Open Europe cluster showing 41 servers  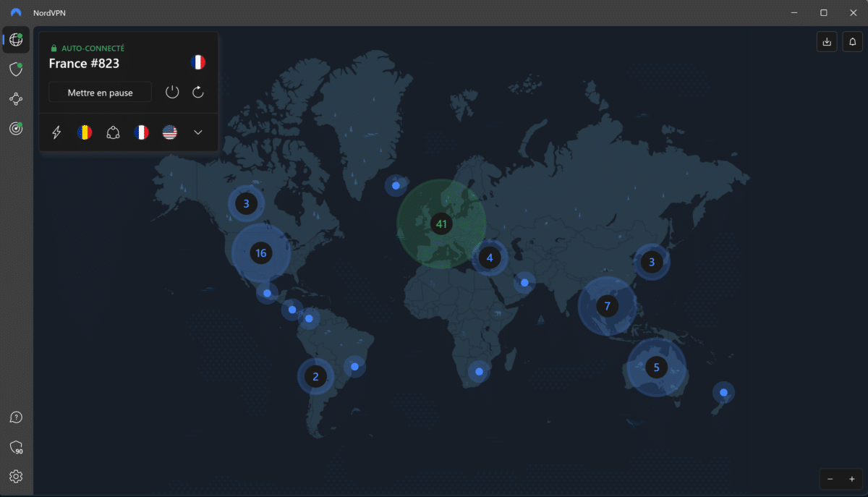click(441, 224)
